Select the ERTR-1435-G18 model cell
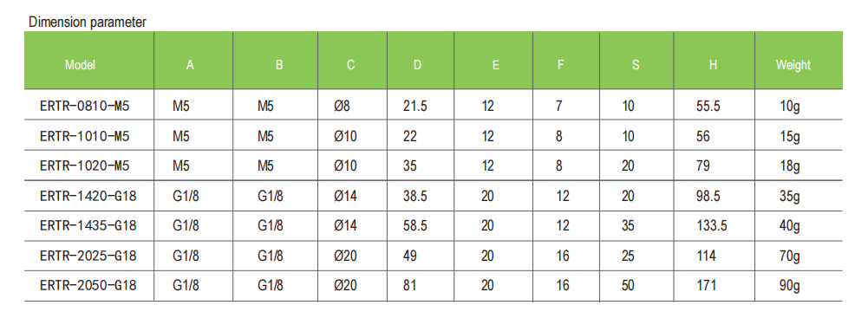Viewport: 868px width, 318px height. tap(88, 225)
